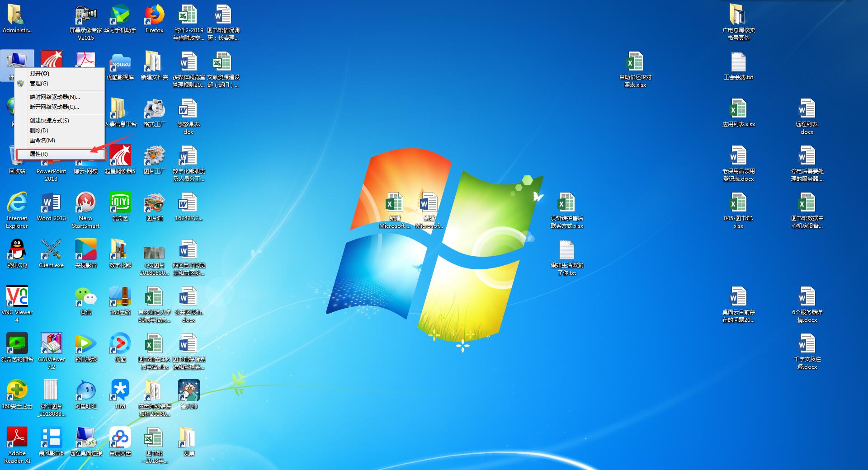Image resolution: width=868 pixels, height=470 pixels.
Task: Select the Nero StartSmart icon
Action: point(86,211)
